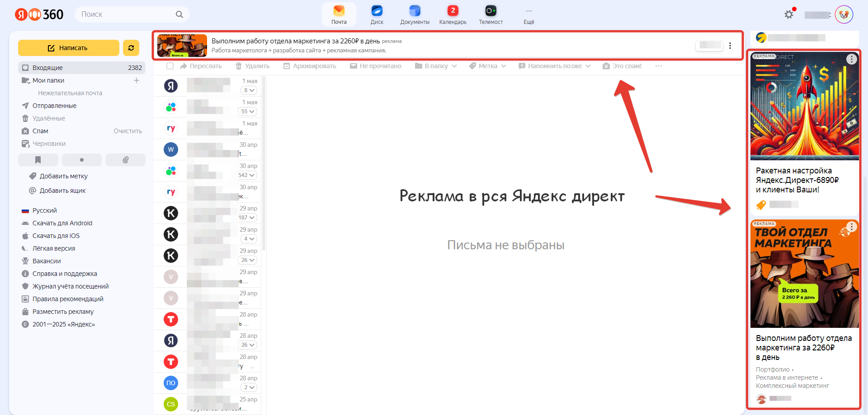Open Вакансии link
Viewport: 868px width, 415px height.
point(47,261)
